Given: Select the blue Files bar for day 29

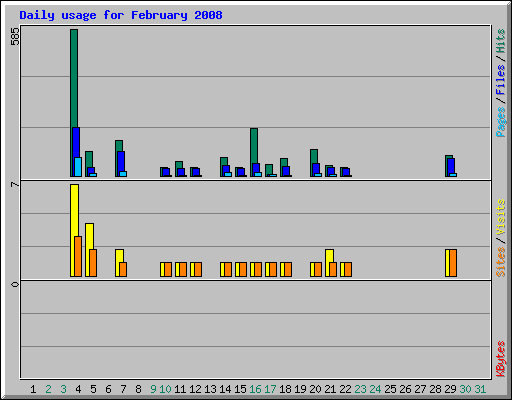Looking at the screenshot, I should click(x=451, y=166).
